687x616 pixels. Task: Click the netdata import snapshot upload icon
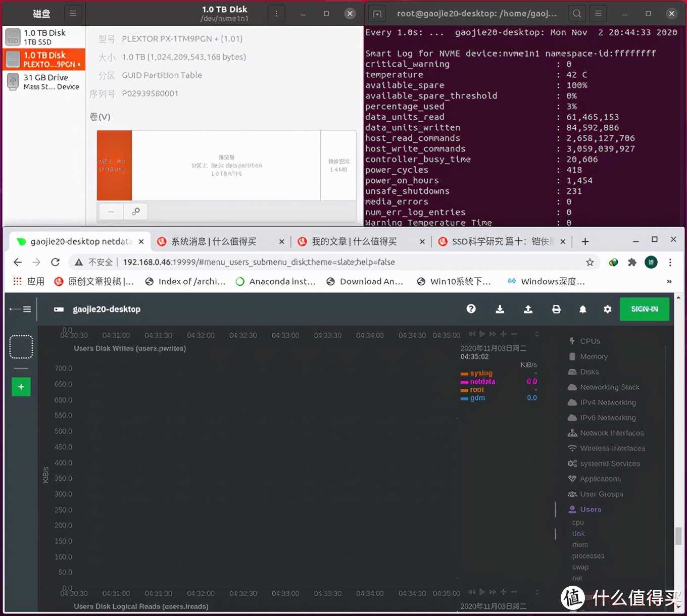click(x=528, y=309)
